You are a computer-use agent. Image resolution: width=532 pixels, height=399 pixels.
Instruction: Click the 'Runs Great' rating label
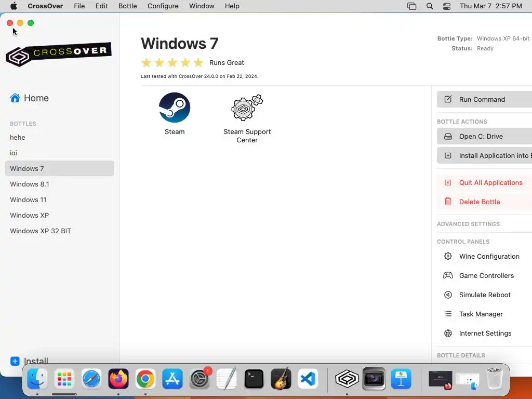pyautogui.click(x=227, y=63)
